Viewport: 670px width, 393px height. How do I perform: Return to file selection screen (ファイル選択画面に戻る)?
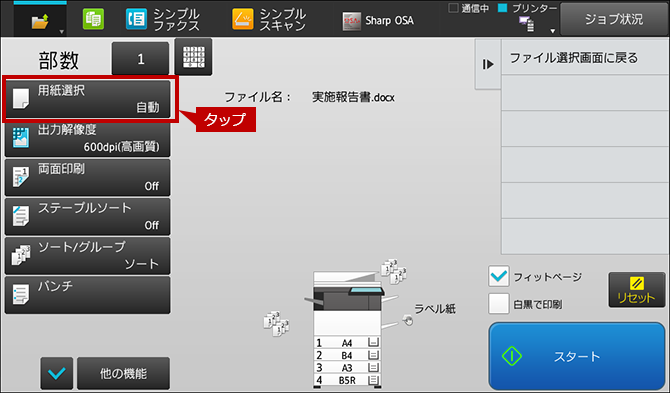click(x=585, y=58)
